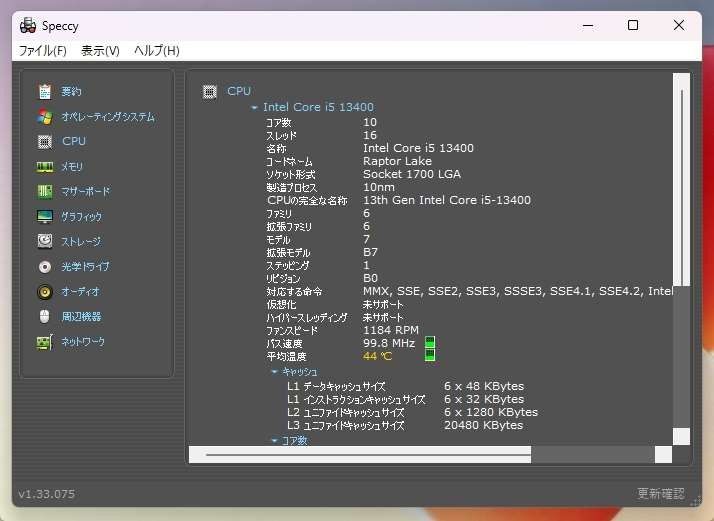Viewport: 714px width, 521px height.
Task: Select the 10nm manufacturing process value
Action: point(379,187)
